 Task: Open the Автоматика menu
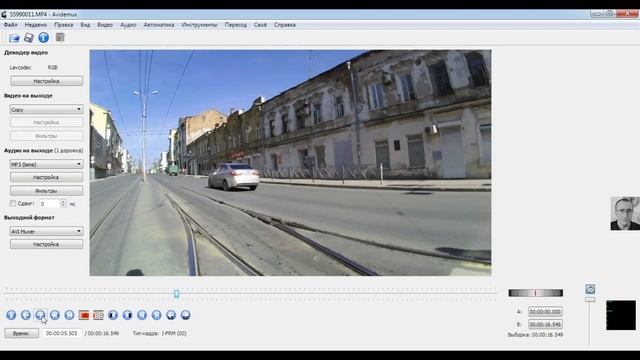[x=159, y=25]
